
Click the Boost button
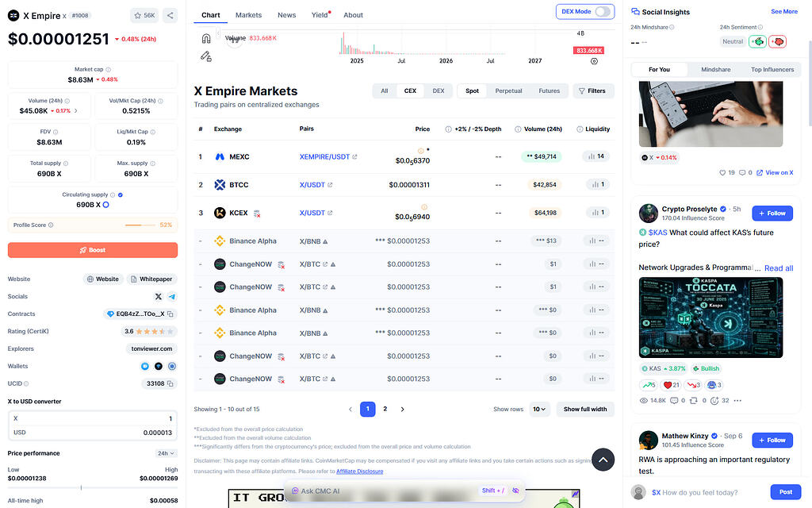[93, 250]
